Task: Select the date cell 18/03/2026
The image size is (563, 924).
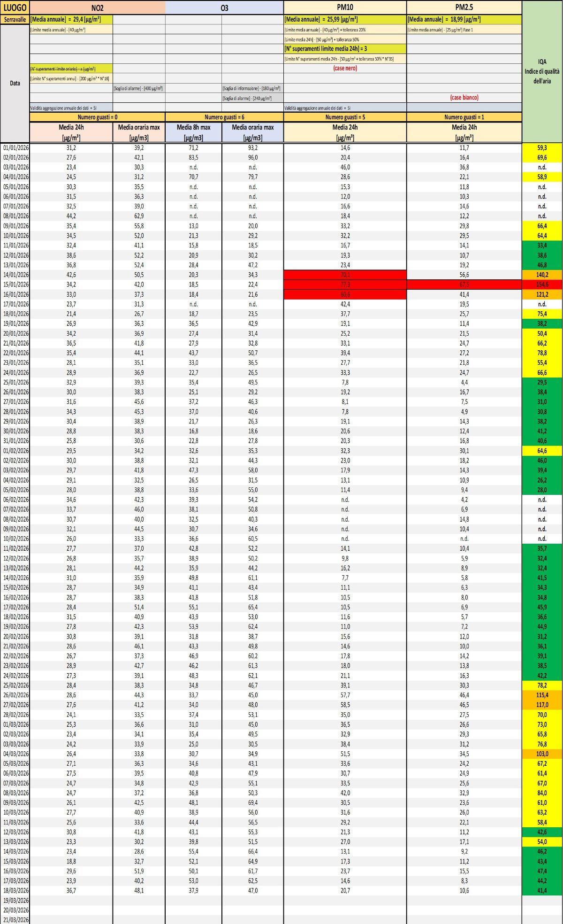Action: tap(15, 890)
